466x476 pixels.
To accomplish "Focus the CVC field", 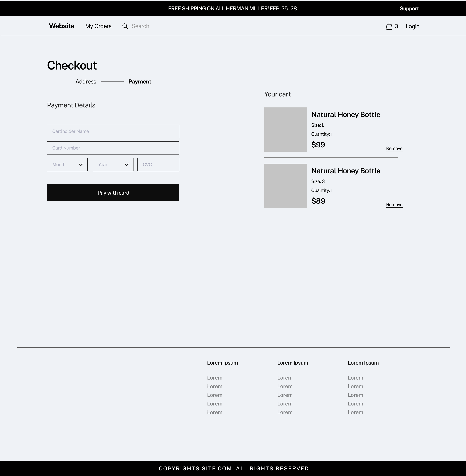I will click(x=158, y=165).
